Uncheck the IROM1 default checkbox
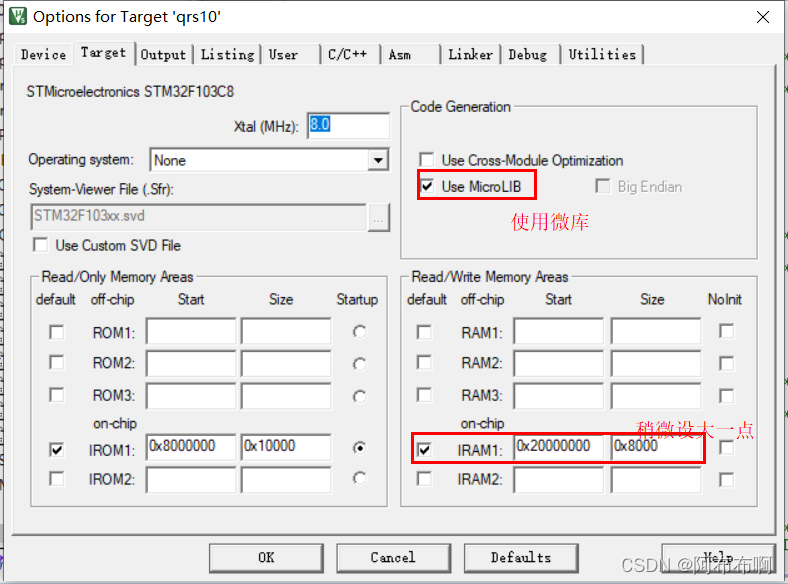 pyautogui.click(x=57, y=449)
